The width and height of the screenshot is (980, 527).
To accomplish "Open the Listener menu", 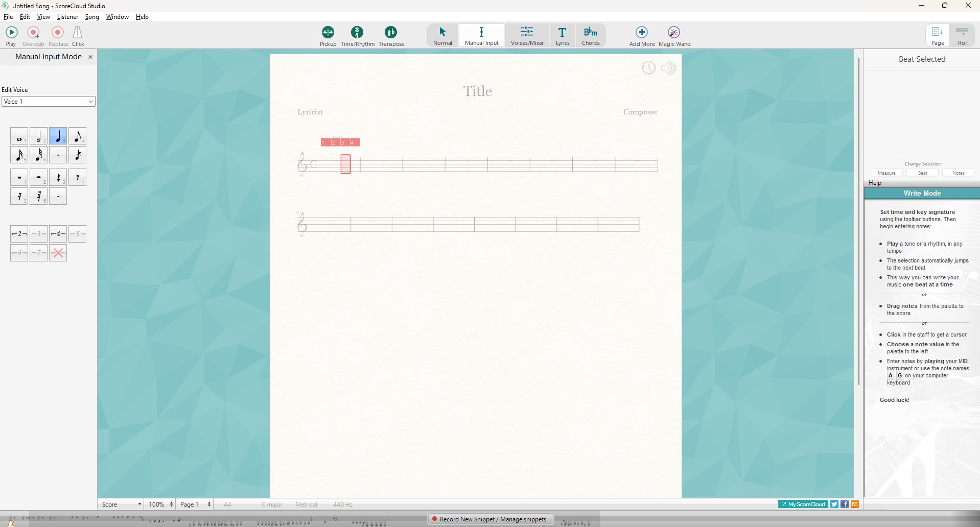I will (67, 17).
